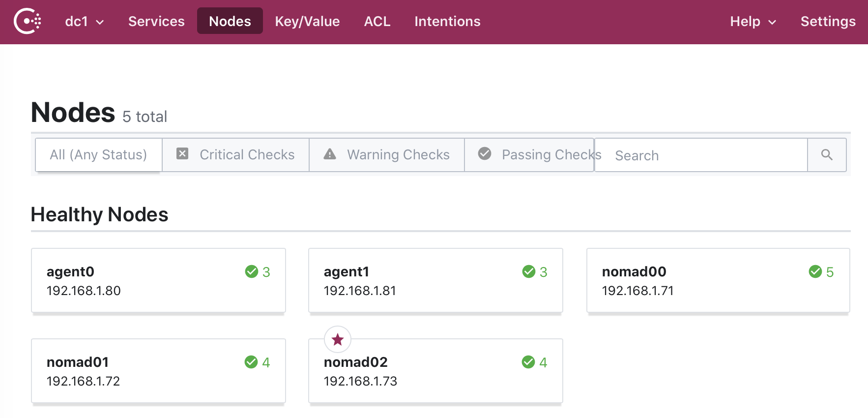This screenshot has width=868, height=418.
Task: Click nomad02 passing check icon
Action: click(x=528, y=362)
